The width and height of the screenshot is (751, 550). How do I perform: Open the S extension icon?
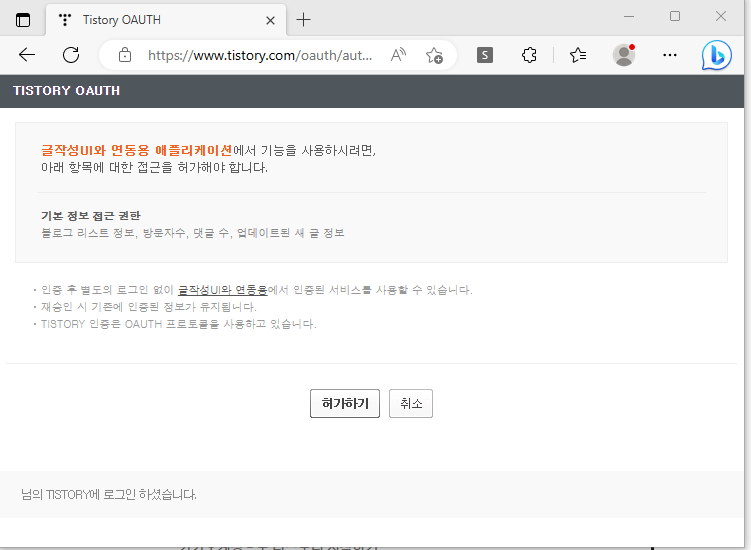tap(485, 55)
